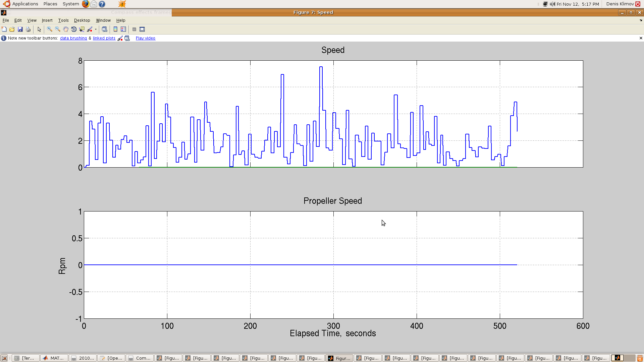Select the Edit Plot arrow tool
644x362 pixels.
tap(39, 29)
